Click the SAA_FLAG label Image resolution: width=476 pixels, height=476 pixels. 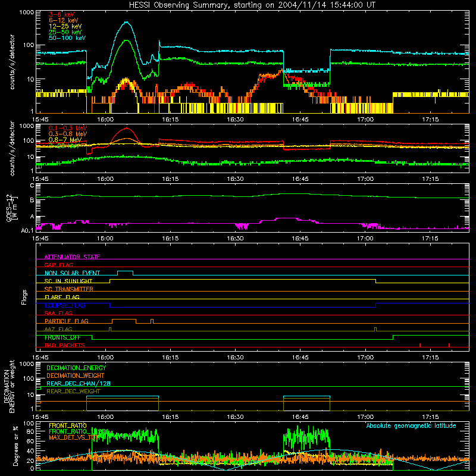(58, 313)
